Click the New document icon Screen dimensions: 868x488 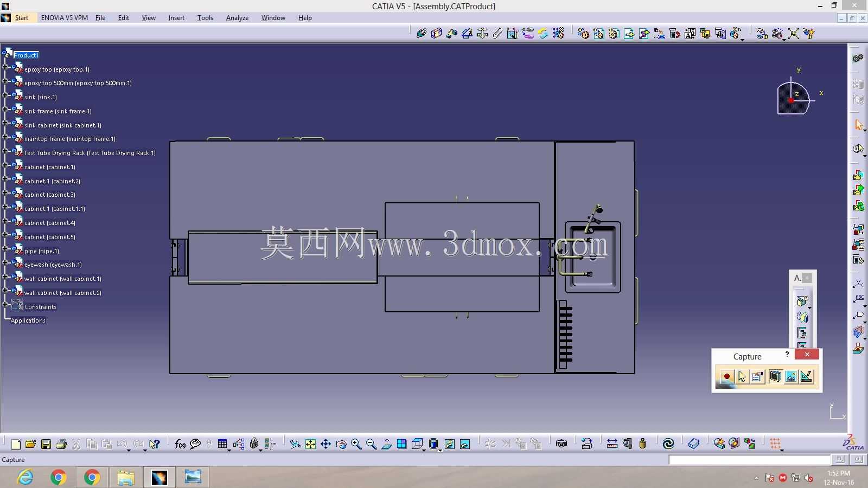16,444
